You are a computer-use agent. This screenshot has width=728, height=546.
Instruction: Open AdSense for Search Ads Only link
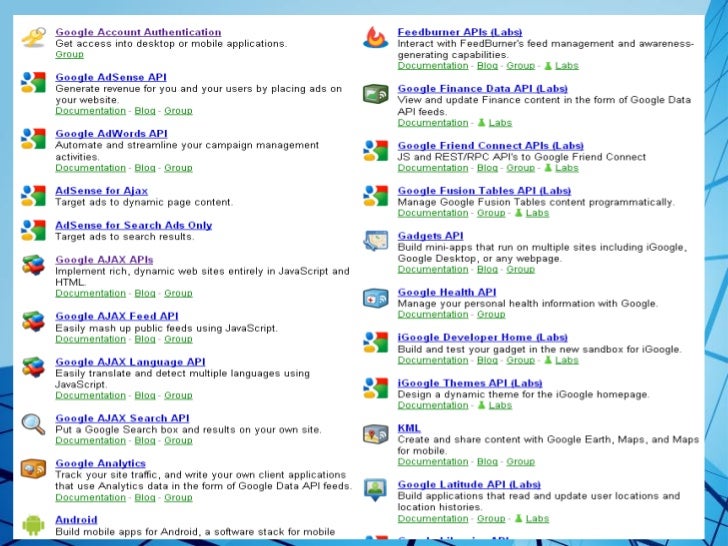(x=134, y=225)
